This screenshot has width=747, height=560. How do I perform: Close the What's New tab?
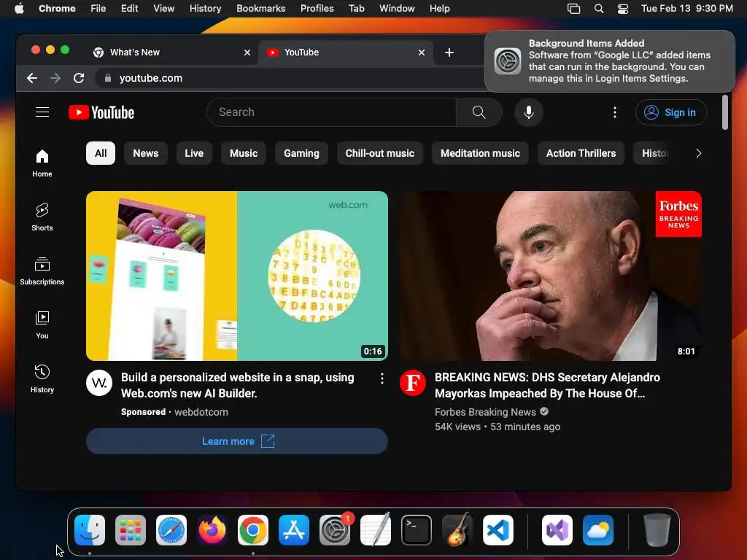pos(247,52)
